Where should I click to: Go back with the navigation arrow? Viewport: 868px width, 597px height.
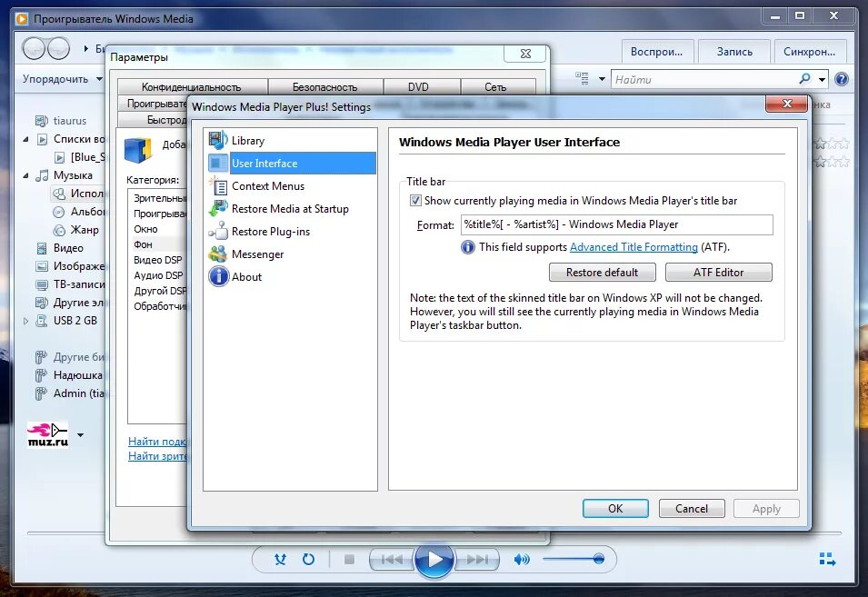(x=34, y=49)
